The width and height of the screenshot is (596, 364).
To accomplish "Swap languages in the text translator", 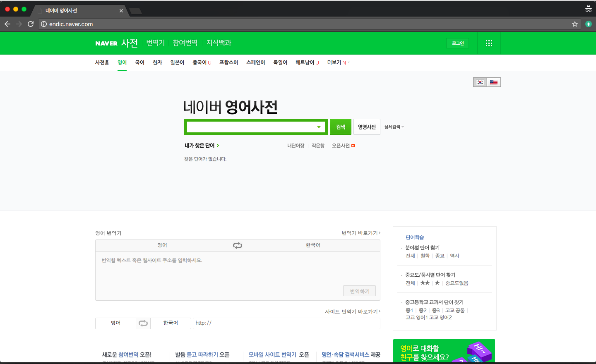I will (x=238, y=245).
